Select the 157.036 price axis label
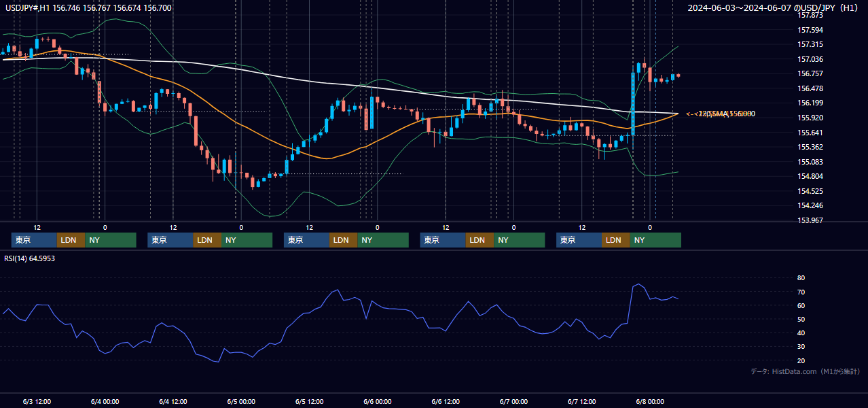The image size is (868, 408). [x=810, y=59]
